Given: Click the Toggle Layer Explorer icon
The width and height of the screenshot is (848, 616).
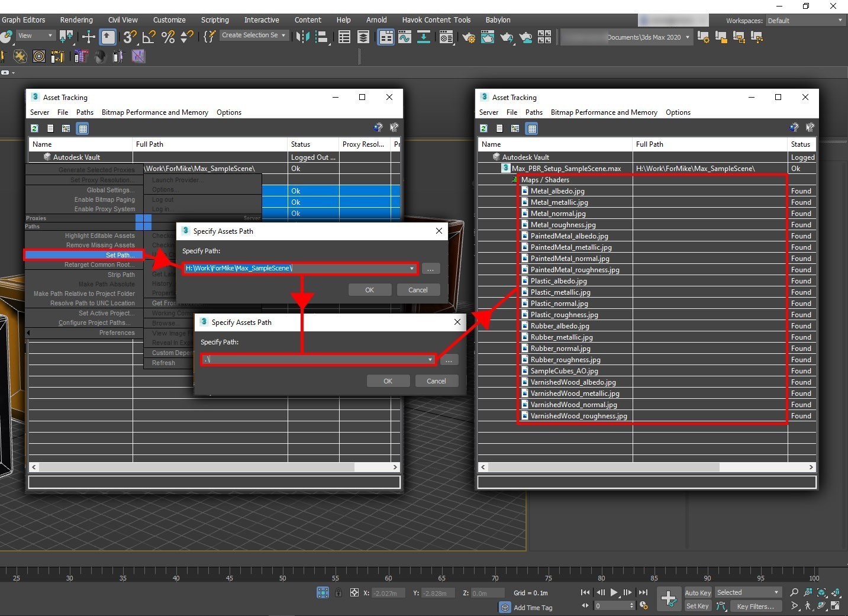Looking at the screenshot, I should [363, 37].
